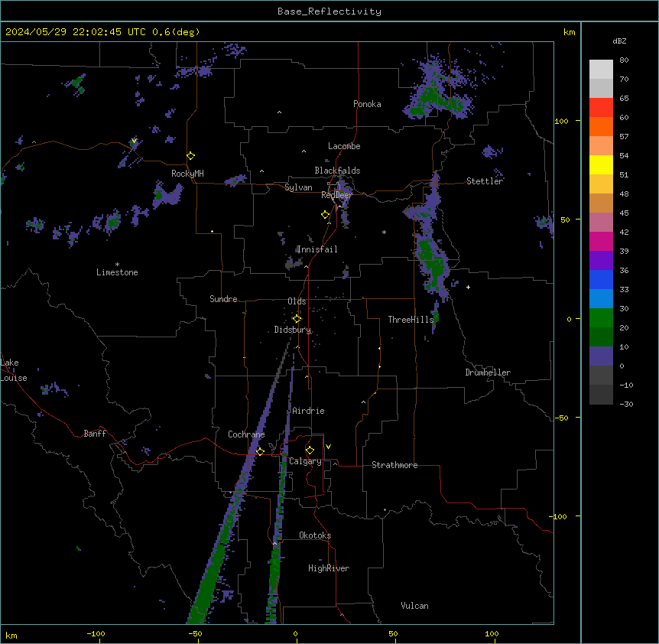The image size is (659, 644).
Task: Click the slate purple 0–10 dBZ legend swatch
Action: click(x=601, y=356)
